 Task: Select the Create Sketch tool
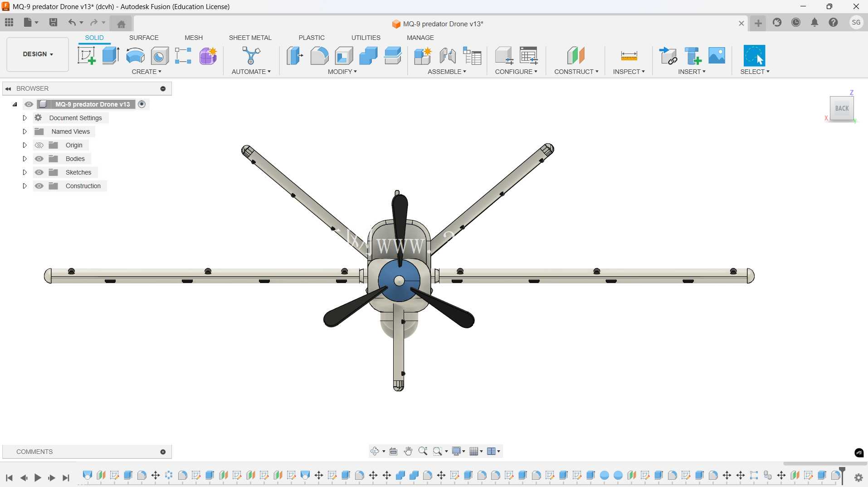tap(86, 56)
